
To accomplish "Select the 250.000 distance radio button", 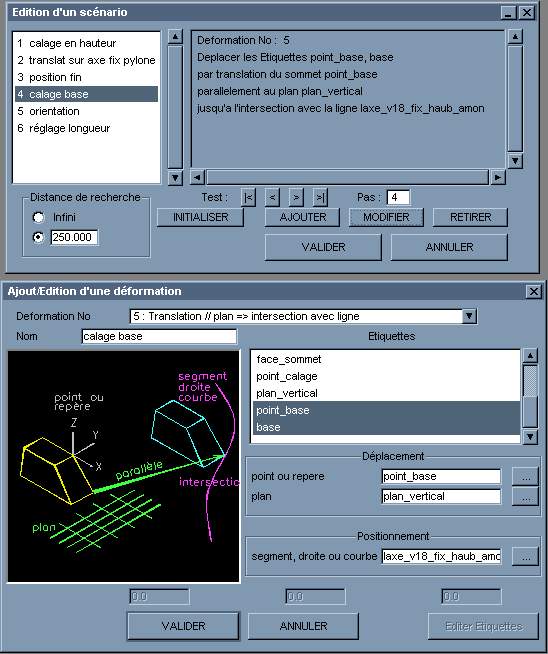I will tap(38, 237).
